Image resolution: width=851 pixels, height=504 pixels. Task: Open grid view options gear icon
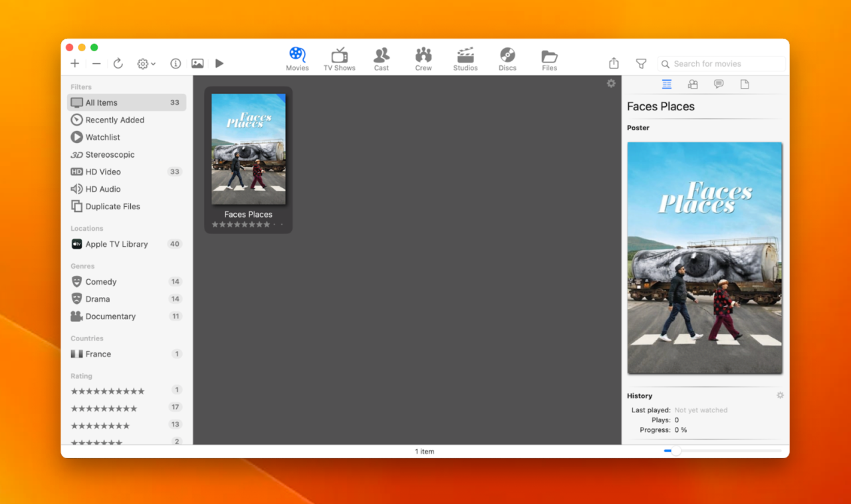coord(611,83)
